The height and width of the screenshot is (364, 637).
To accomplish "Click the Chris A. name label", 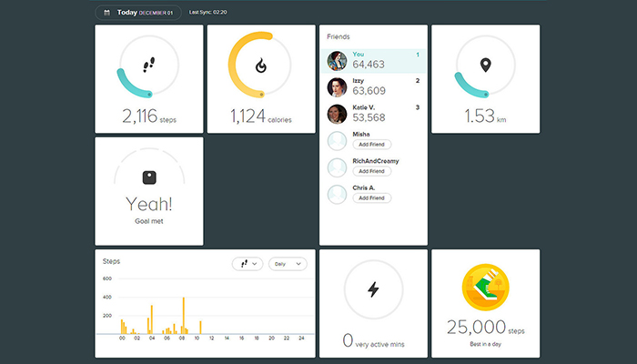I will pos(364,187).
